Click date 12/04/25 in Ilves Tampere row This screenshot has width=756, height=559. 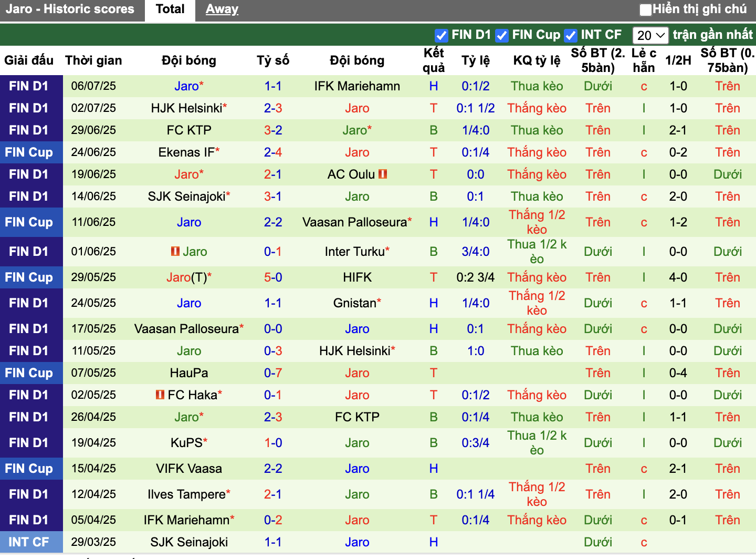click(93, 494)
